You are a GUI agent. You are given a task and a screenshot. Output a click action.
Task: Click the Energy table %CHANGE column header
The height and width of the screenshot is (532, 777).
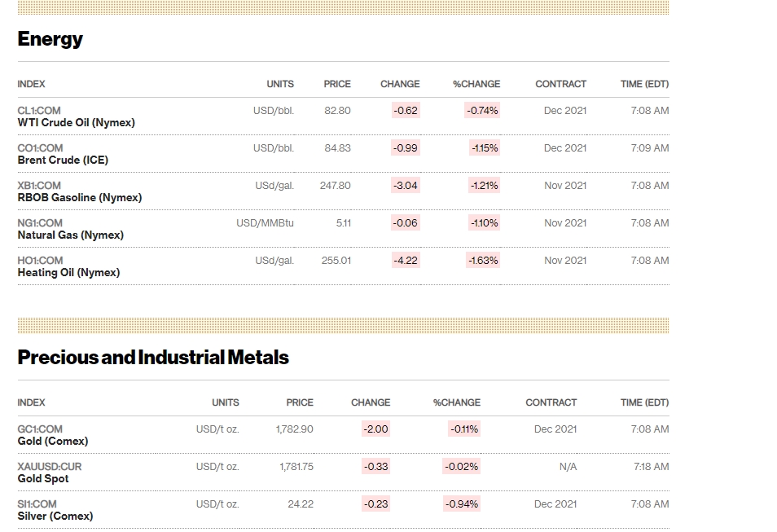476,84
